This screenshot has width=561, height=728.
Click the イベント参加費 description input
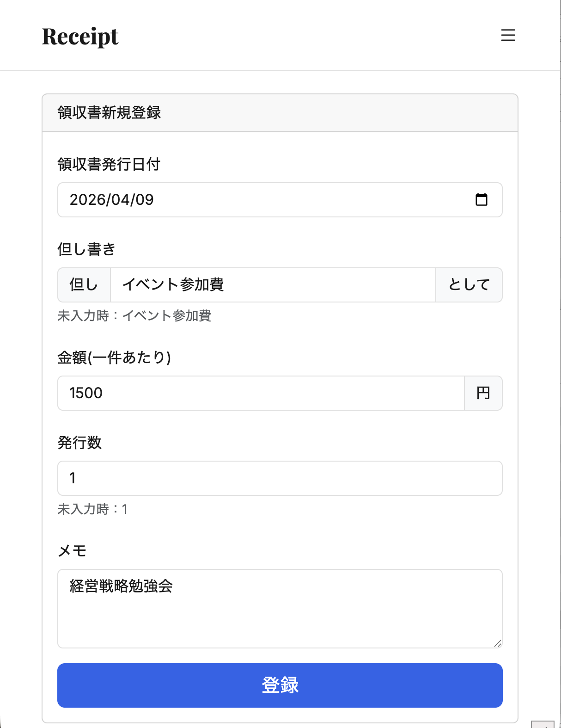[x=273, y=285]
